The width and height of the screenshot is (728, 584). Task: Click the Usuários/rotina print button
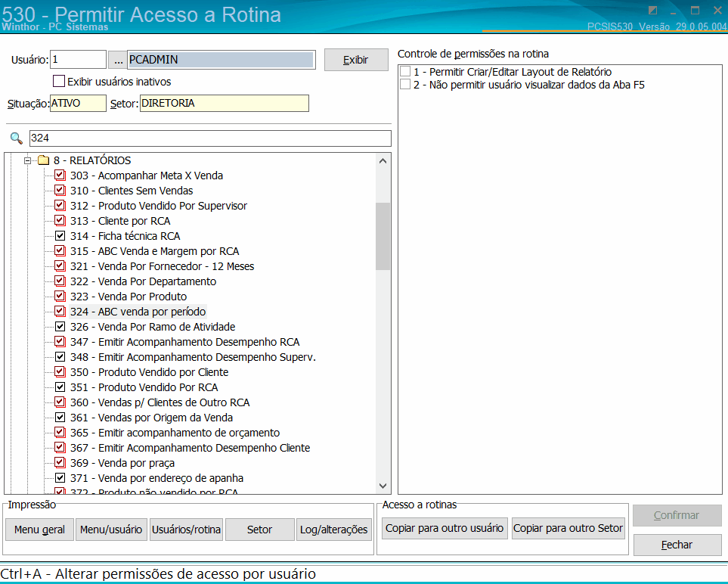(x=186, y=530)
